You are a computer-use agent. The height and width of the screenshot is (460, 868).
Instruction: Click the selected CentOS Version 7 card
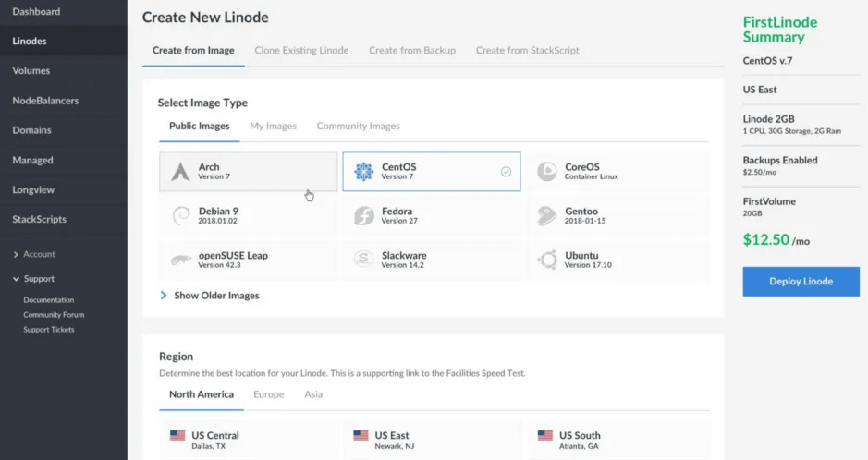click(432, 172)
